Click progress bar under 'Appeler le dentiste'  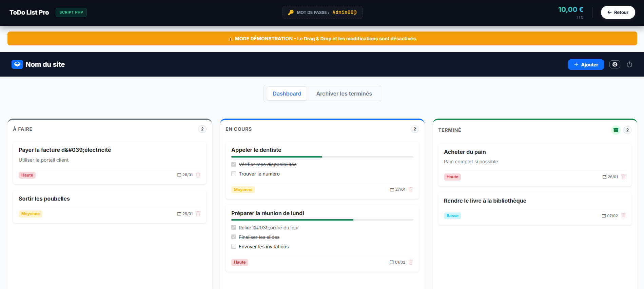[x=322, y=157]
